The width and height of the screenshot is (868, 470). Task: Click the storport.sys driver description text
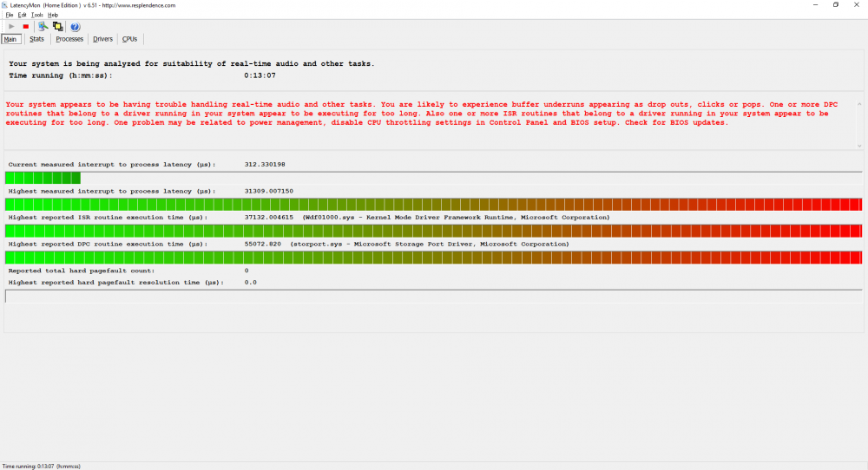[430, 245]
